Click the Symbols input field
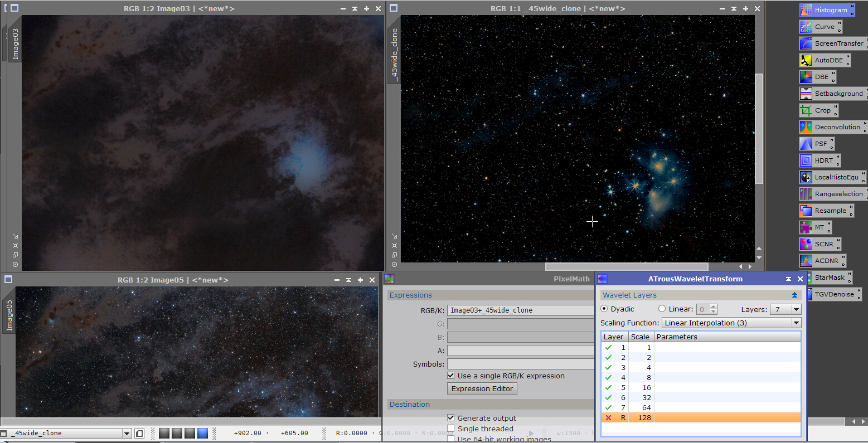 (521, 364)
